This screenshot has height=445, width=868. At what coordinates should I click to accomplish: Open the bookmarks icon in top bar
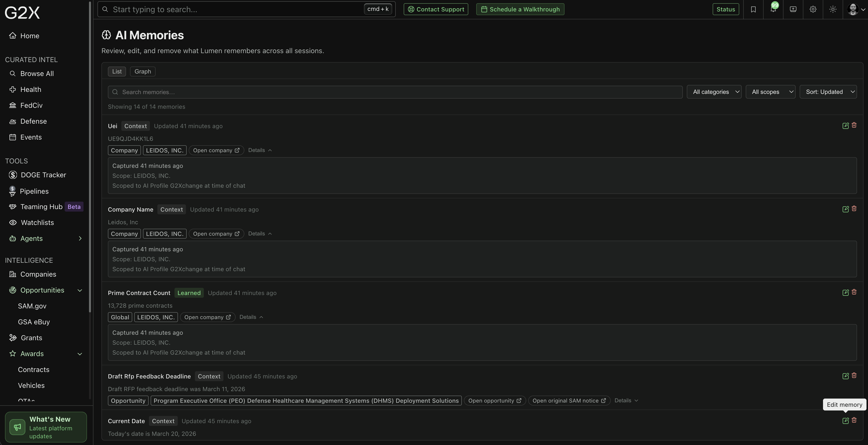coord(753,9)
